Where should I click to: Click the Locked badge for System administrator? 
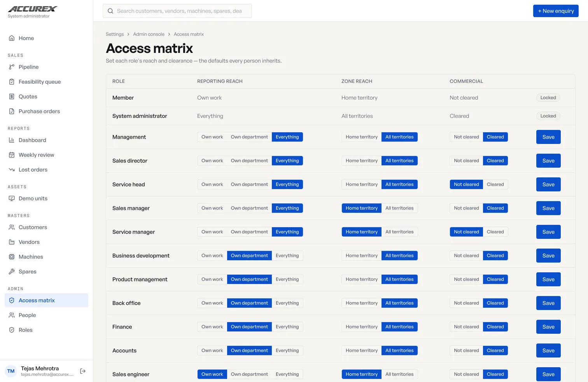[548, 116]
